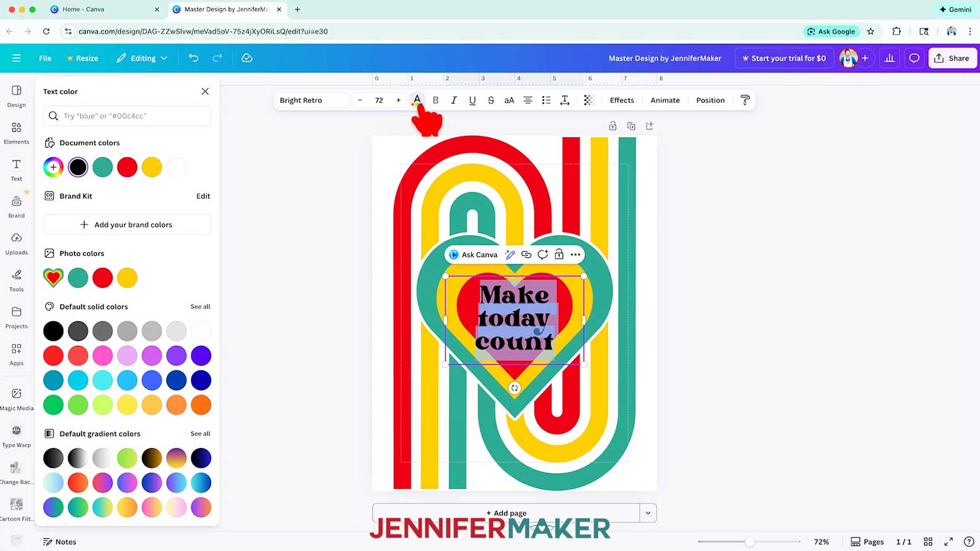Open the Brand sidebar panel
The image size is (980, 551).
(x=16, y=207)
